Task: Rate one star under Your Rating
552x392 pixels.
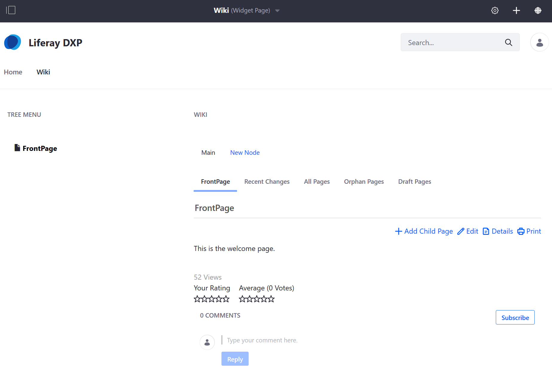Action: coord(197,299)
